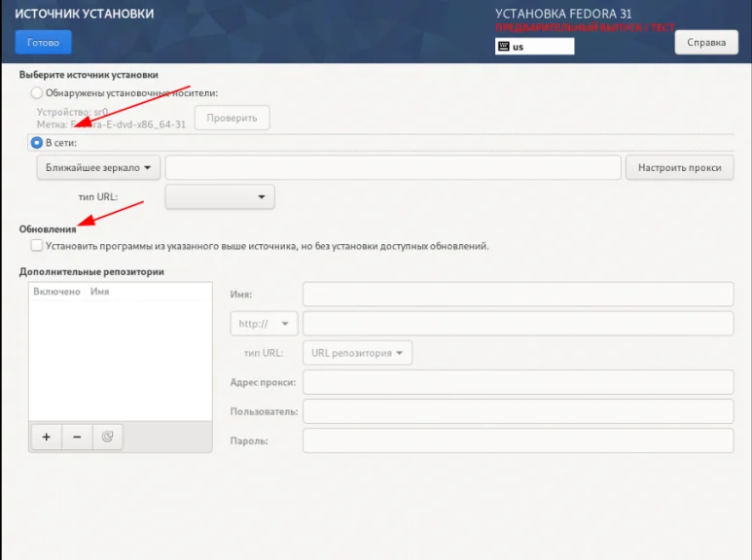Focus the network source URL field
The width and height of the screenshot is (752, 560).
(x=393, y=168)
